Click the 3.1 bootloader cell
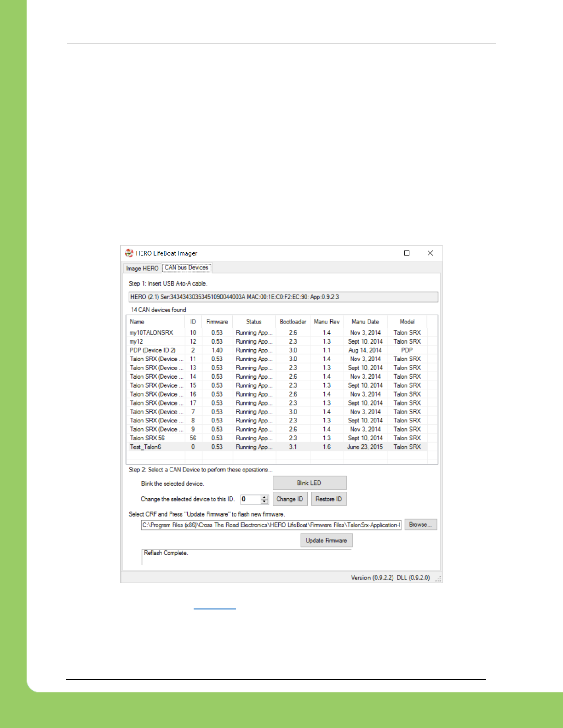563x728 pixels. point(293,447)
